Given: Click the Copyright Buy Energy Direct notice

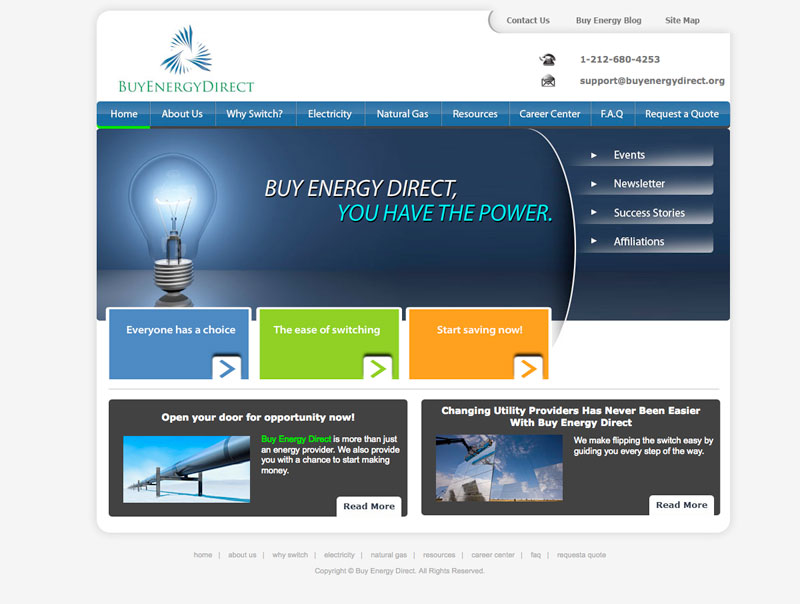Looking at the screenshot, I should 399,571.
